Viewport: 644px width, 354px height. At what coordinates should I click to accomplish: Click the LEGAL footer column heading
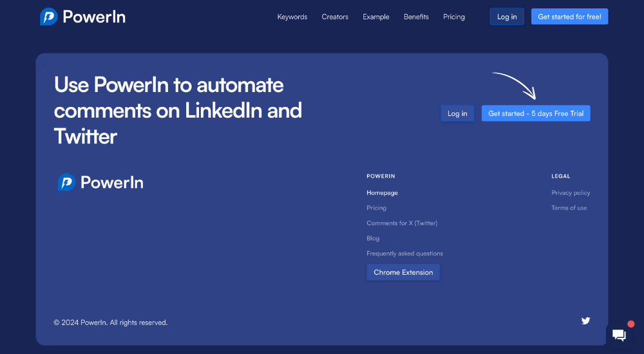(x=561, y=176)
